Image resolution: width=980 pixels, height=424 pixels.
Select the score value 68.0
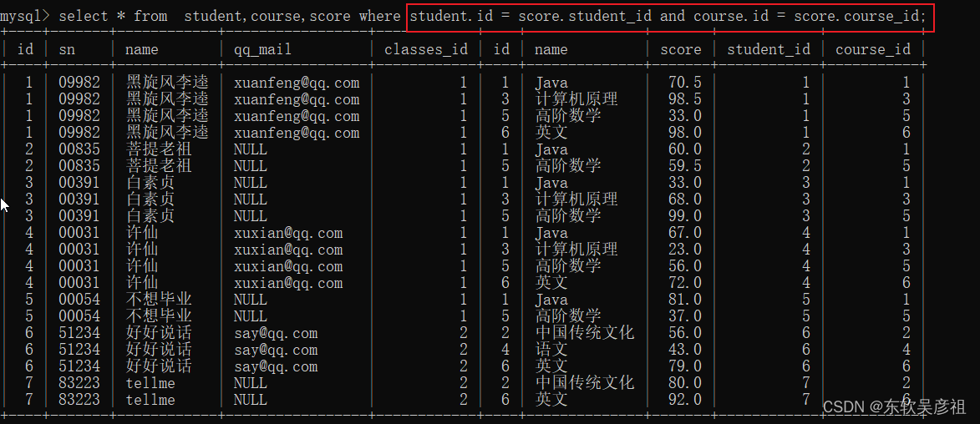pos(685,199)
